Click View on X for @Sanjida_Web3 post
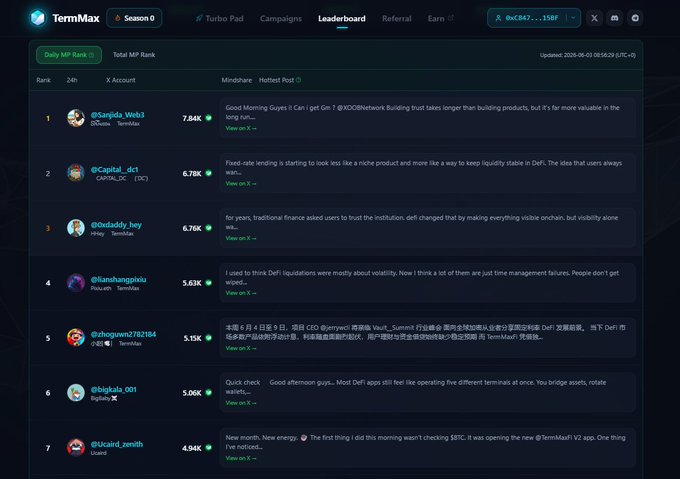Viewport: 680px width, 479px height. pyautogui.click(x=241, y=128)
